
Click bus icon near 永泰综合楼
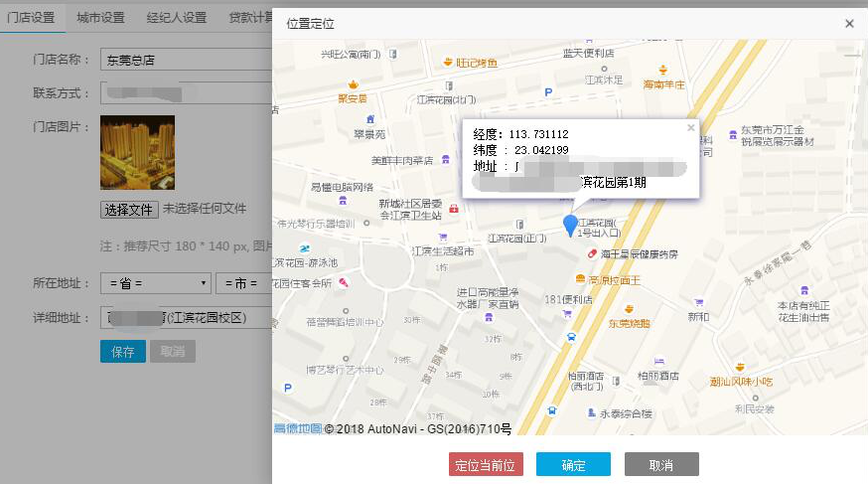552,410
